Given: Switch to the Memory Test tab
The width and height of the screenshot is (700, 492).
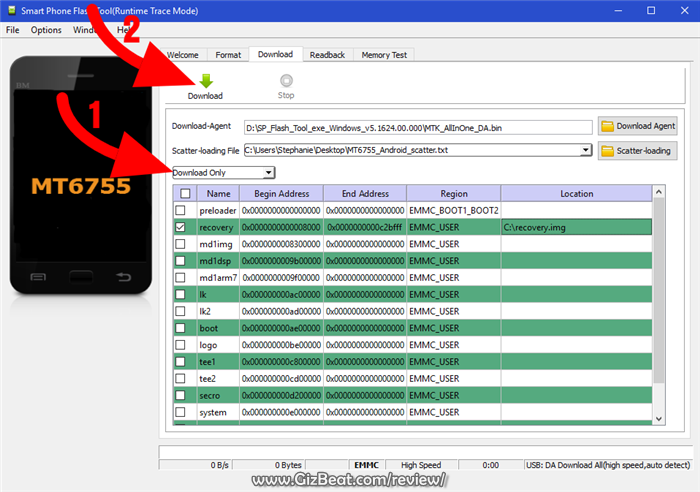Looking at the screenshot, I should pos(384,55).
